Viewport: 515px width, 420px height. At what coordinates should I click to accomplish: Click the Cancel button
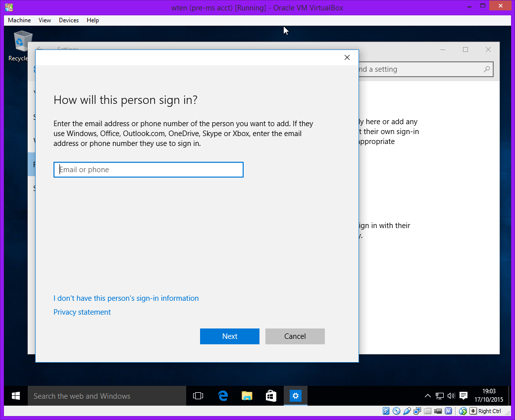[295, 336]
